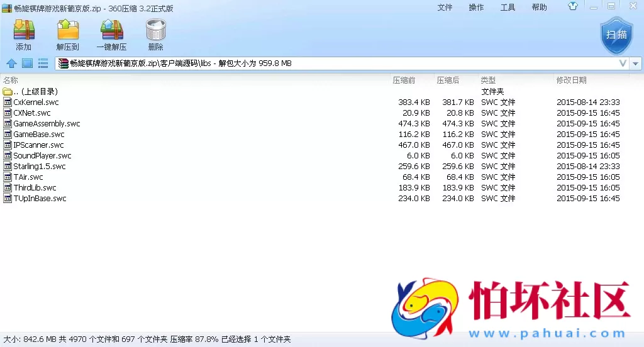The height and width of the screenshot is (347, 644).
Task: Click the 删除 (Delete) trash icon
Action: [156, 30]
